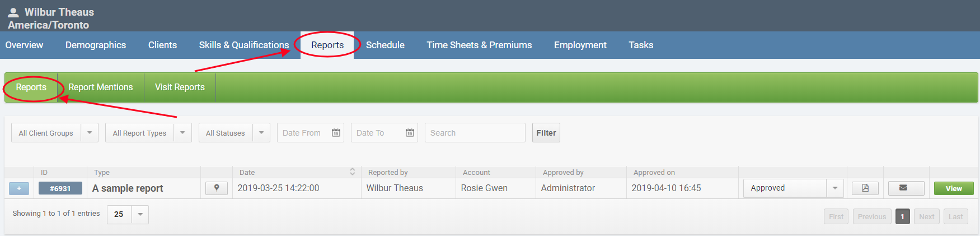Click the envelope email icon button

coord(903,188)
